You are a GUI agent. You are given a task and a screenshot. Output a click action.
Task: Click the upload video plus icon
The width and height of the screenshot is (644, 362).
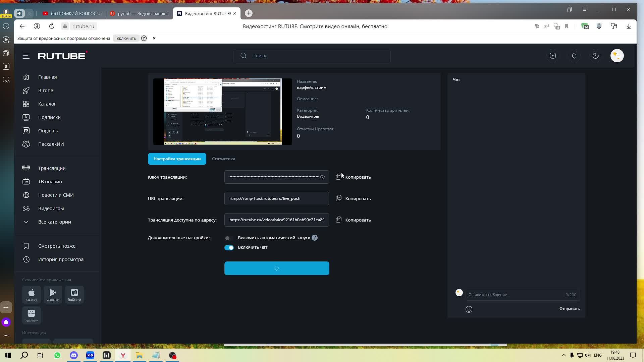pos(552,56)
